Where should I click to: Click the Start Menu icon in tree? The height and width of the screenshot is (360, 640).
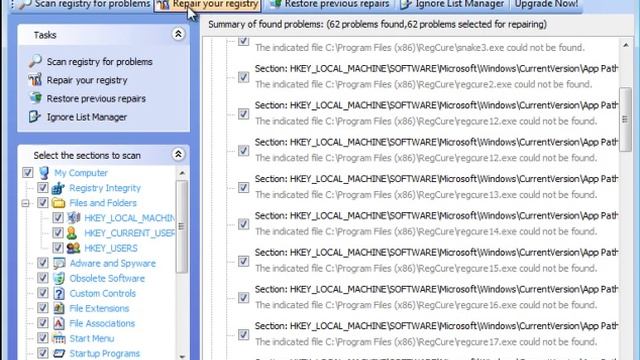(x=59, y=338)
